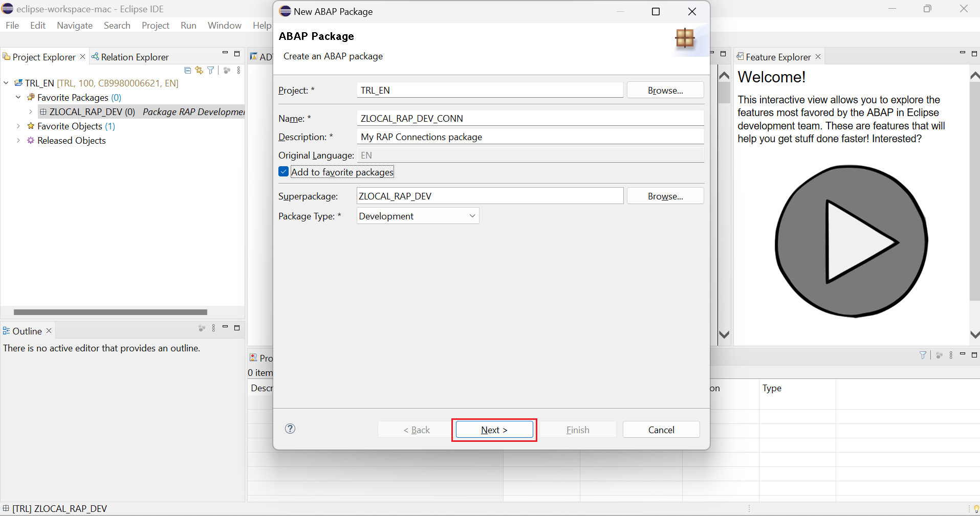Expand the Favorite Objects tree node
The height and width of the screenshot is (516, 980).
click(x=18, y=126)
